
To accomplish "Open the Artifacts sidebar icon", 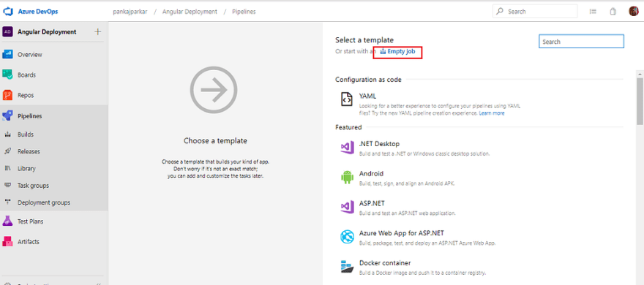I will pos(8,242).
